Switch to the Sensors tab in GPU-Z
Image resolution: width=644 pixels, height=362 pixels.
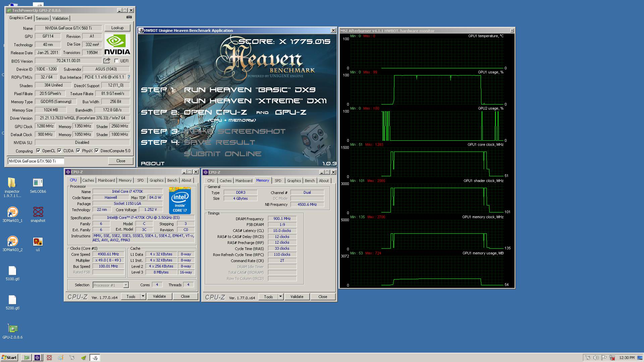42,18
